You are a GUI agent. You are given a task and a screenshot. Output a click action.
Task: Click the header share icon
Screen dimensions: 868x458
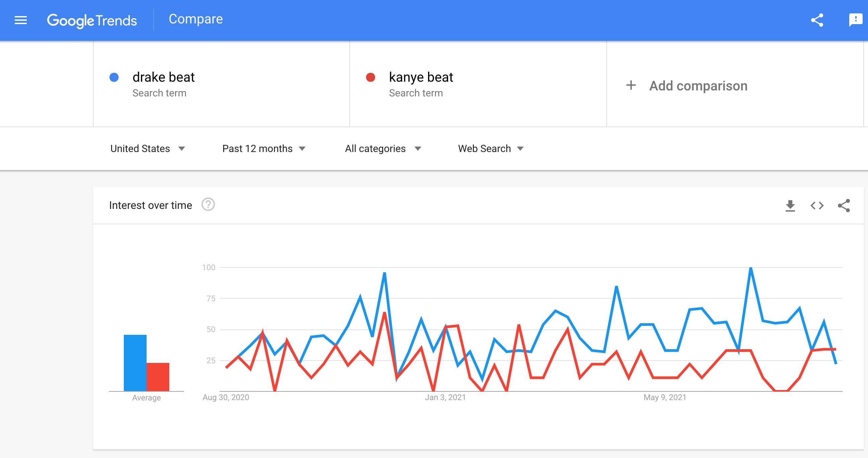[x=817, y=20]
